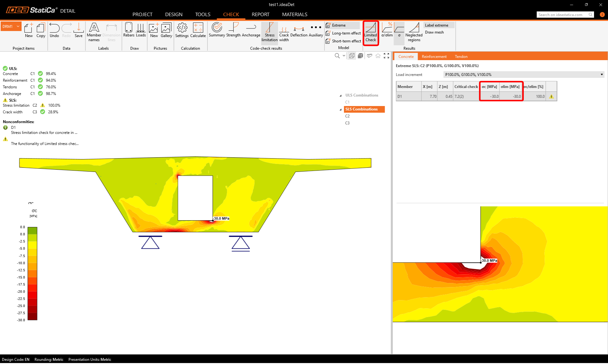Image resolution: width=608 pixels, height=364 pixels.
Task: Switch to σ/σlim ratio display
Action: [x=387, y=30]
